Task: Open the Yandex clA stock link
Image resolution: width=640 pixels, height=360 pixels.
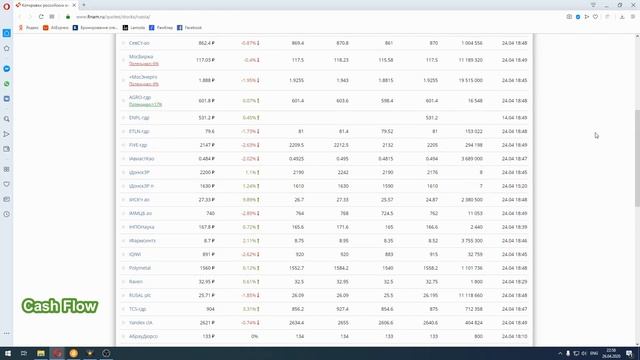Action: point(141,323)
